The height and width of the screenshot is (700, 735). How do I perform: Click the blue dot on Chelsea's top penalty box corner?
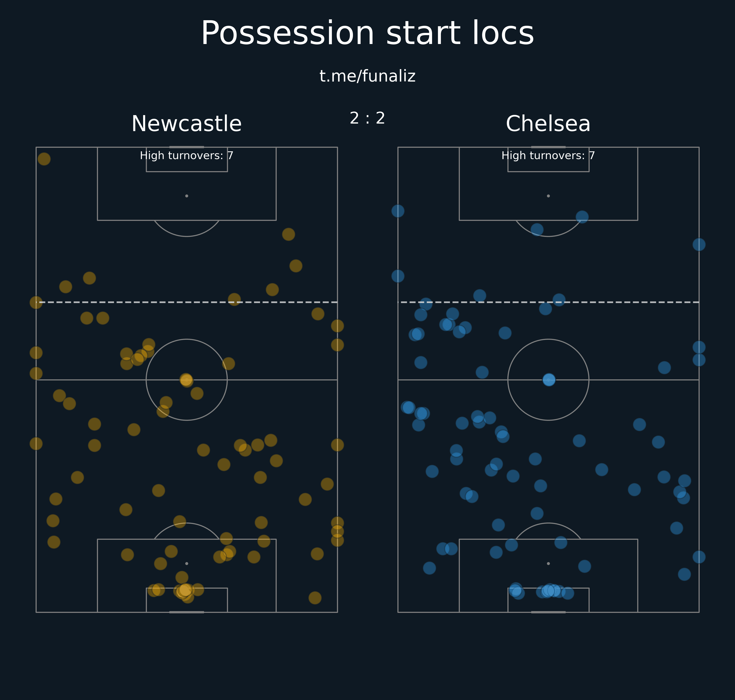tap(582, 217)
